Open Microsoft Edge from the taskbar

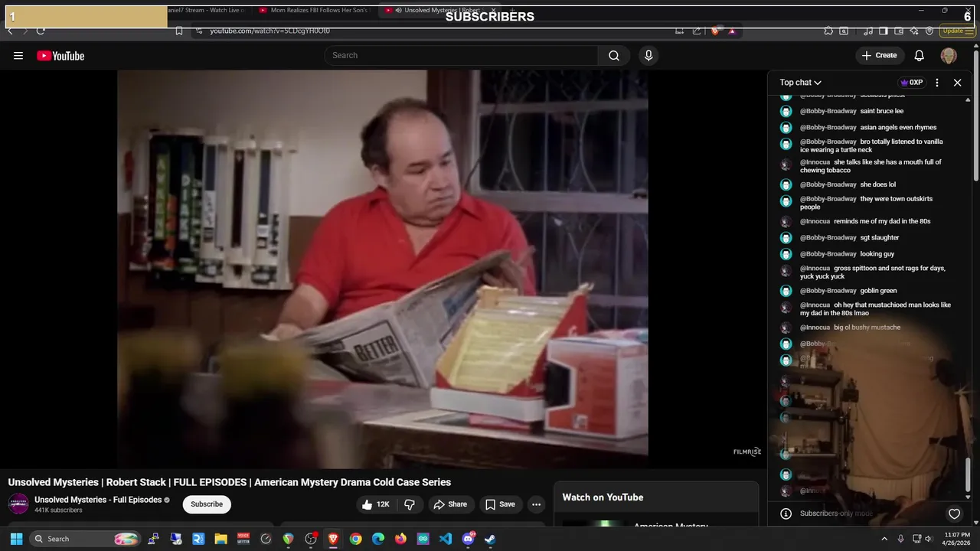tap(378, 539)
